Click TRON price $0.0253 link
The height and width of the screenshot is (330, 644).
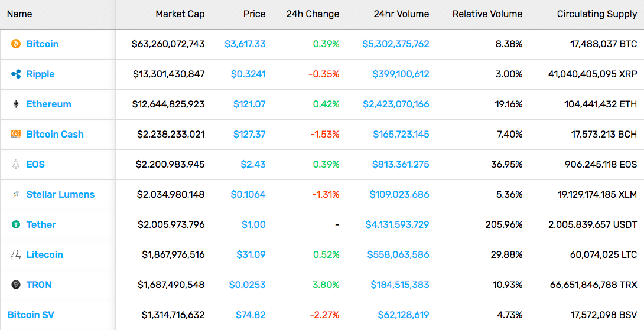[247, 285]
